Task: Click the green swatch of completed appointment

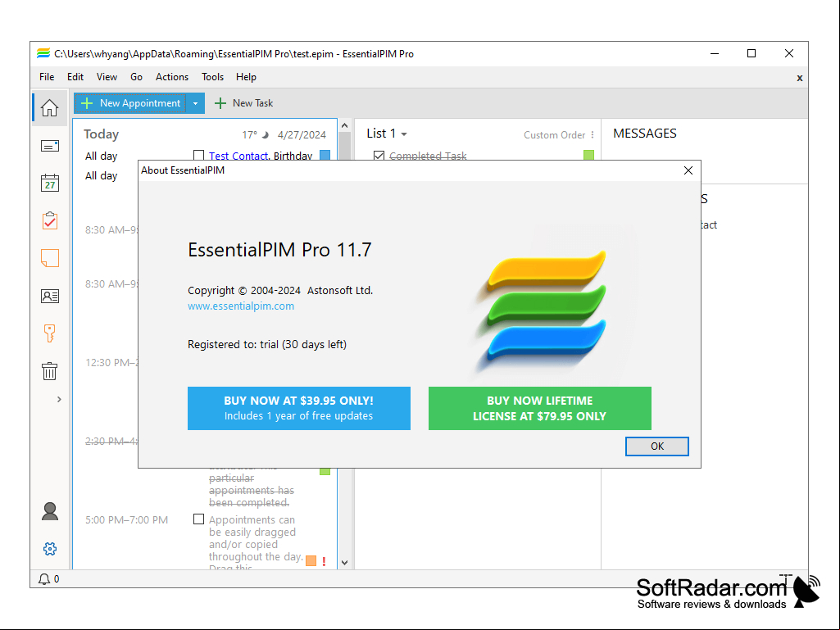Action: [325, 471]
